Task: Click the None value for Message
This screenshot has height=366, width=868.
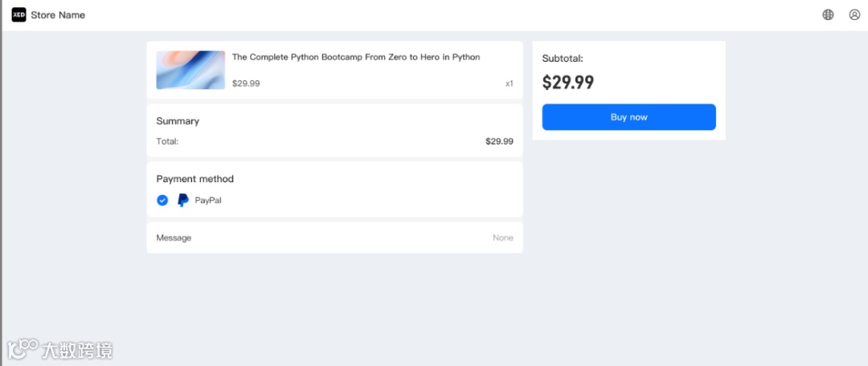Action: [x=502, y=238]
